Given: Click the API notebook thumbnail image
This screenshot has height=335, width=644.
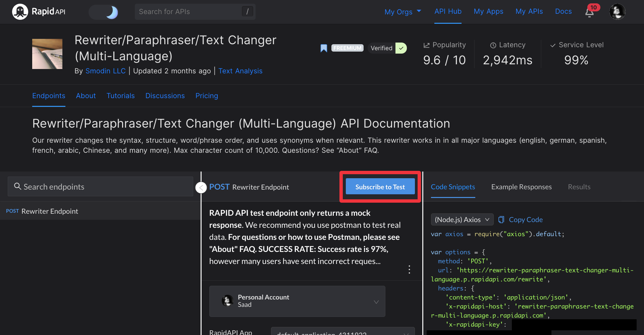Looking at the screenshot, I should point(47,54).
